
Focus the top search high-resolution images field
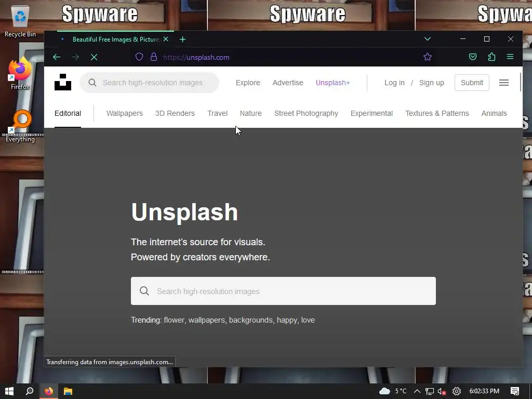(x=149, y=83)
